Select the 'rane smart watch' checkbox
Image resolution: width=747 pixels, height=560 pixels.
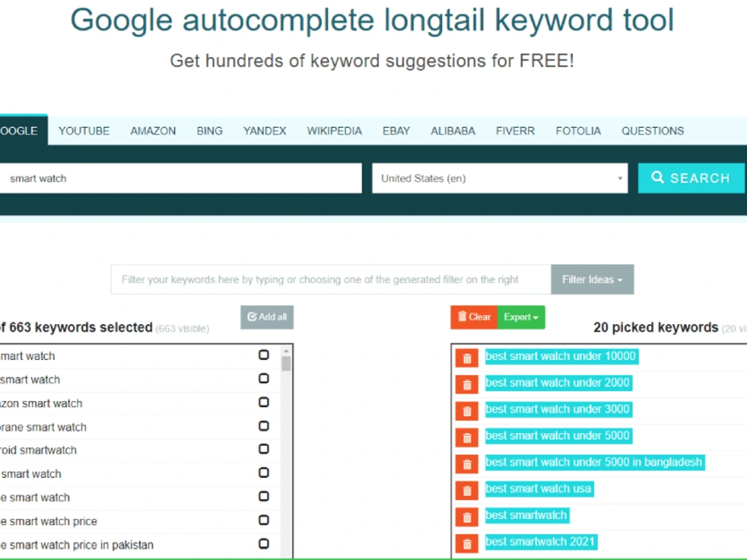(264, 426)
